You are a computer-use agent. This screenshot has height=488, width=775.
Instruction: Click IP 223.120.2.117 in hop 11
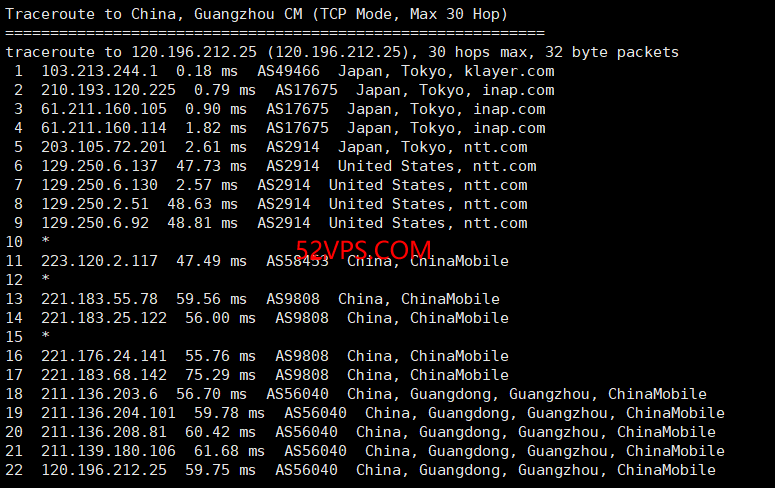pyautogui.click(x=99, y=261)
